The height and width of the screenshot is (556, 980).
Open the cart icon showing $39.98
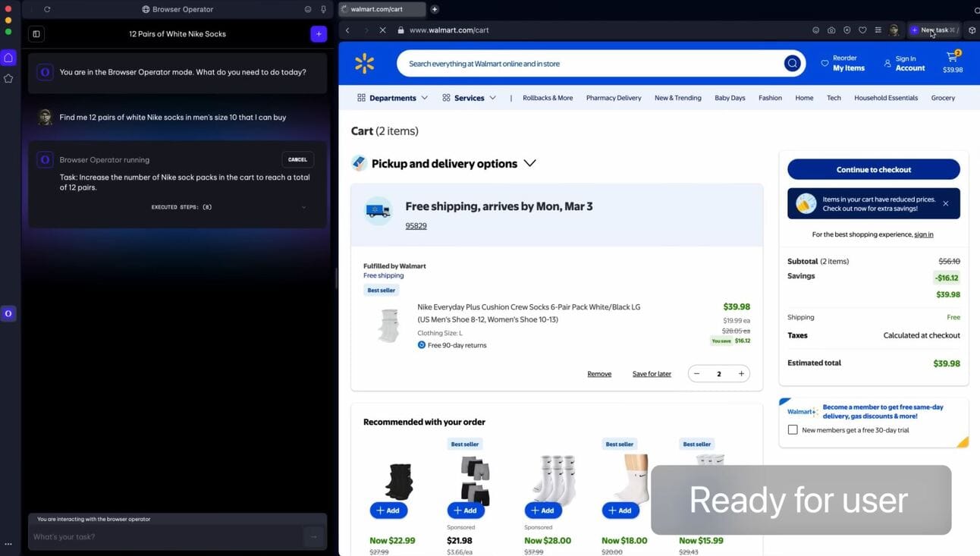[953, 62]
